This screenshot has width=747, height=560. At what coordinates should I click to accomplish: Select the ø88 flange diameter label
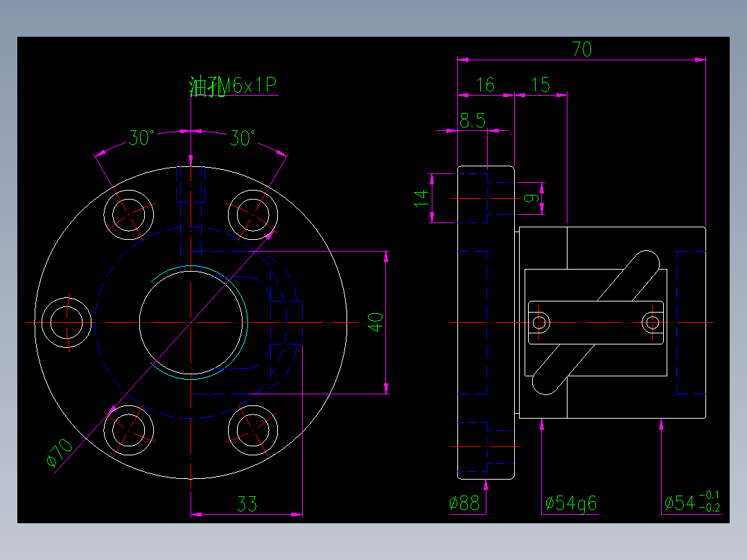pyautogui.click(x=463, y=503)
